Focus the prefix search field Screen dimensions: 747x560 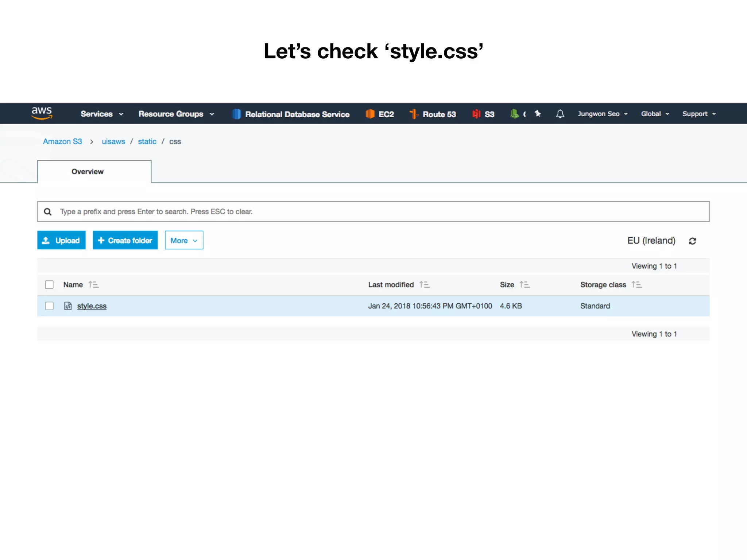(373, 211)
